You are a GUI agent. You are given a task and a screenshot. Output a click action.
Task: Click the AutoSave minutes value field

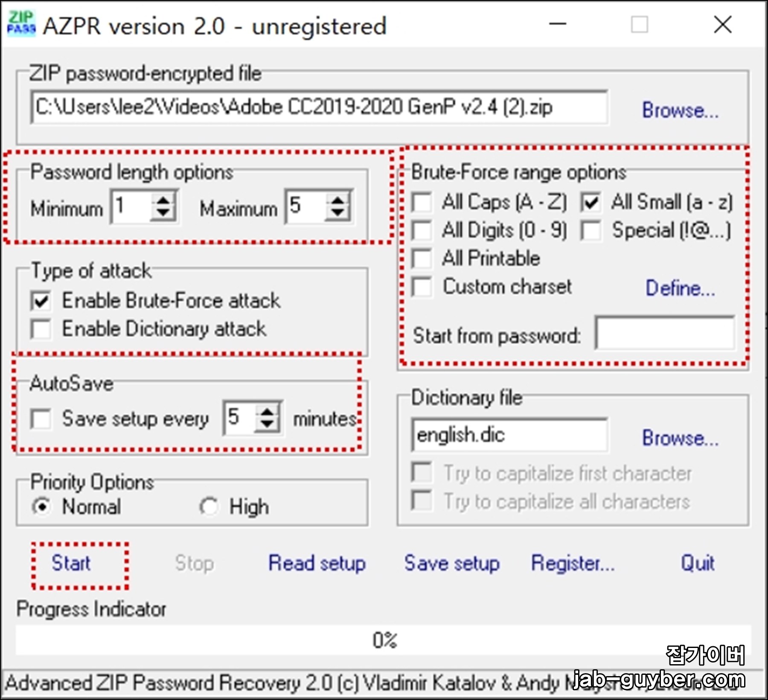[x=240, y=418]
